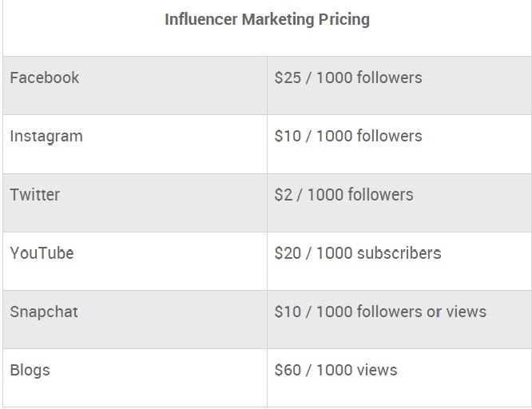Click the '$60' amount in the Blogs row
The width and height of the screenshot is (532, 409).
[x=288, y=370]
